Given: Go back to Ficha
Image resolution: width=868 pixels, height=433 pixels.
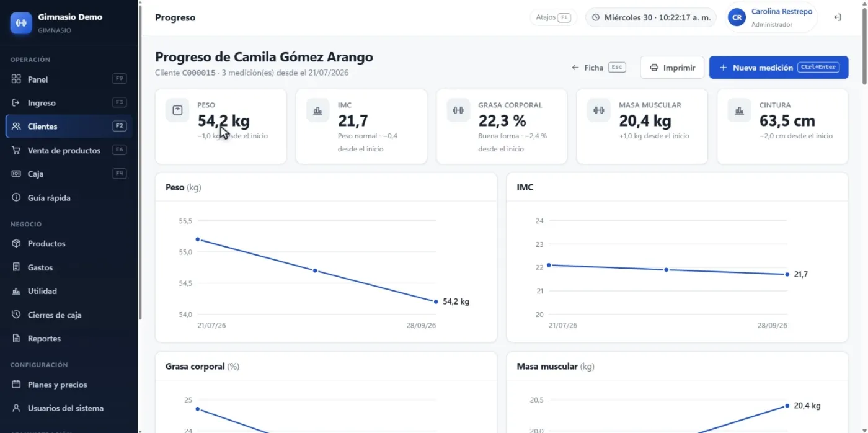Looking at the screenshot, I should 599,68.
